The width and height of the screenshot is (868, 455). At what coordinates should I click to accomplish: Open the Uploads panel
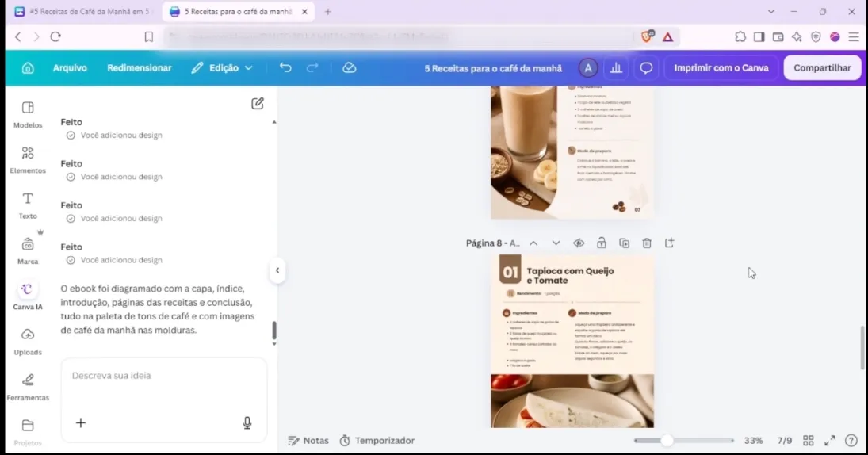coord(28,342)
